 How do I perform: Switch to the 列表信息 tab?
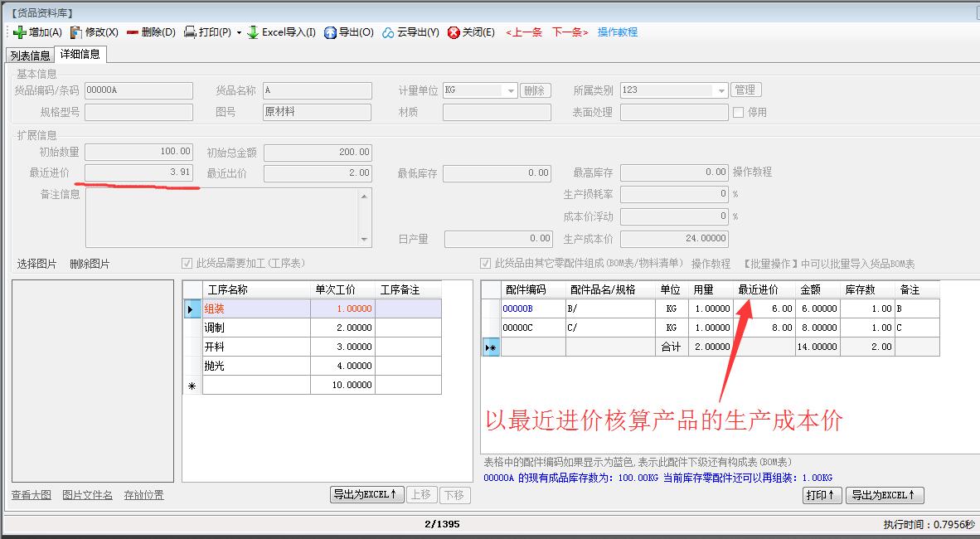click(29, 56)
